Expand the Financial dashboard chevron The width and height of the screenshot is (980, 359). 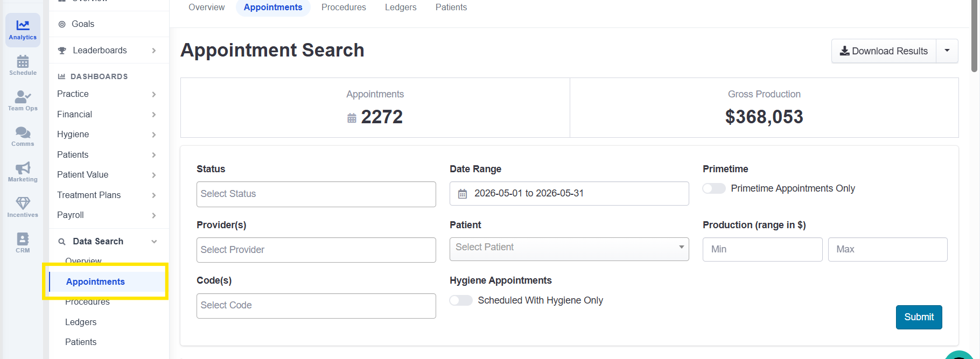click(154, 115)
